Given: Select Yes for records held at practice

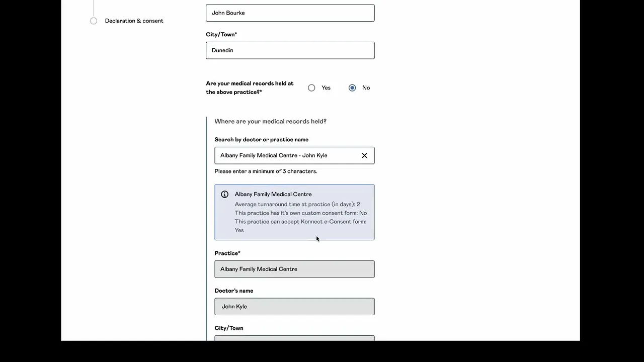Looking at the screenshot, I should coord(312,88).
